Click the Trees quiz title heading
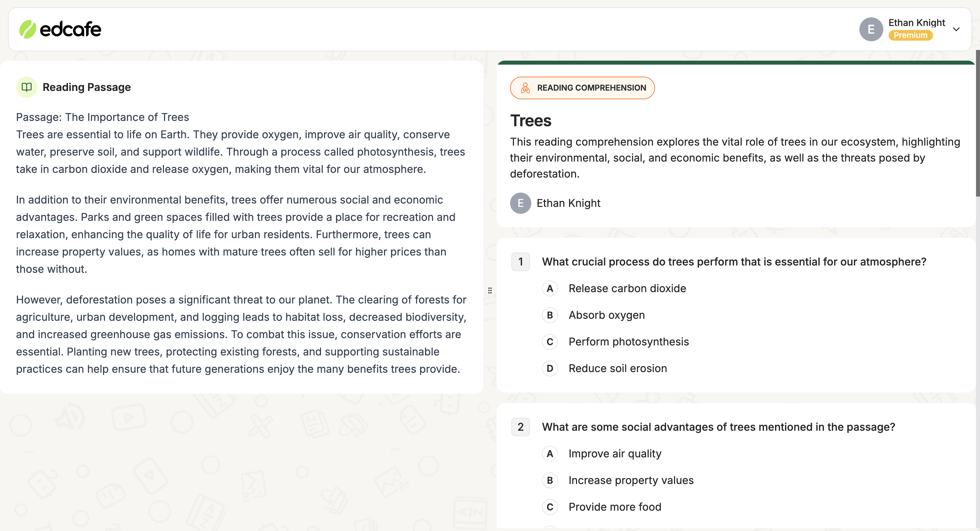 click(530, 121)
